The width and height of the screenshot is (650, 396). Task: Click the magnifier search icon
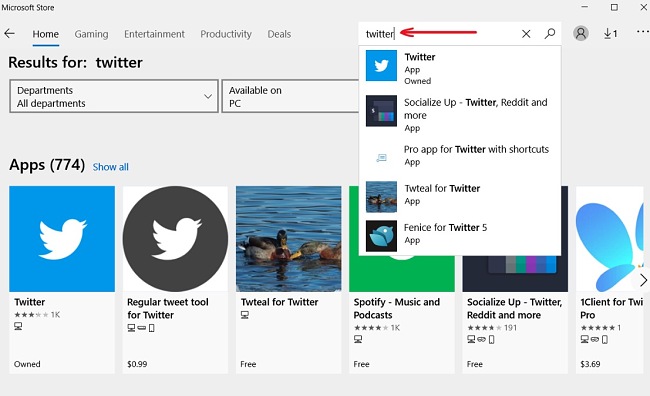point(550,34)
